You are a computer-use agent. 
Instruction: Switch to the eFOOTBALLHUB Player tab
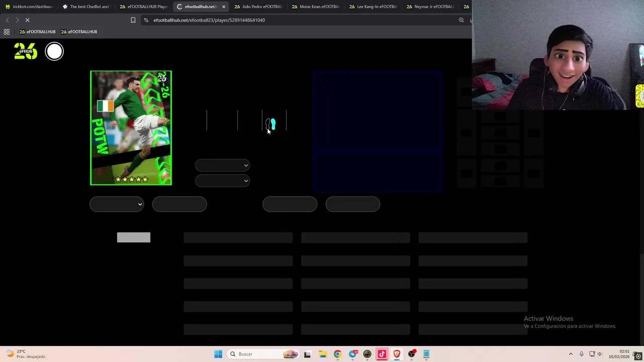pyautogui.click(x=144, y=7)
